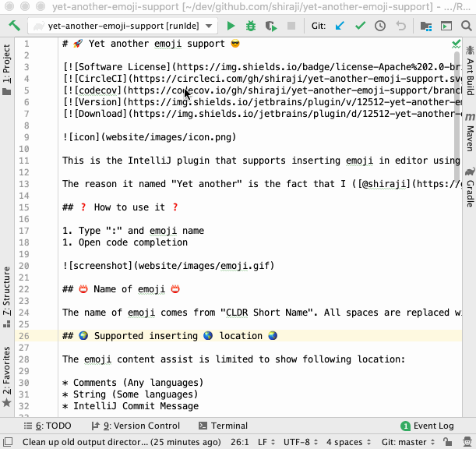
Task: Click the @shiraji link text
Action: 384,184
